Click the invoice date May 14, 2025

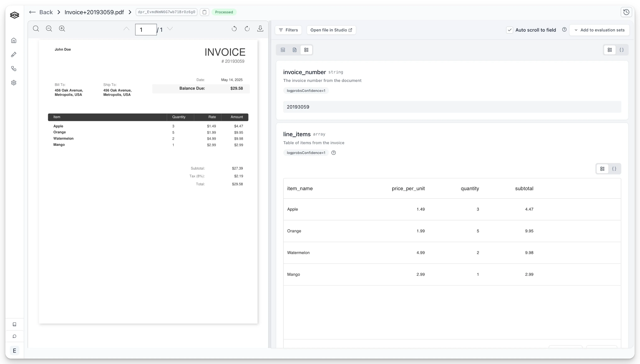pyautogui.click(x=232, y=80)
